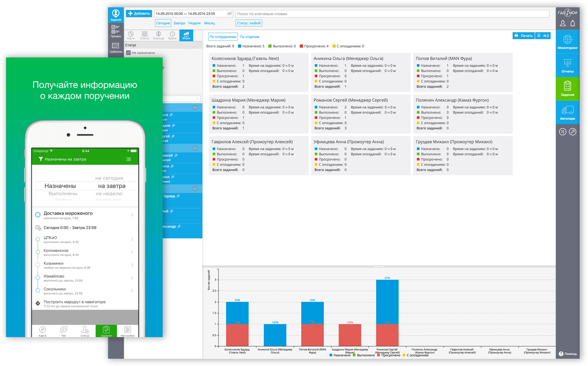Click the Печать button
588x366 pixels.
523,36
